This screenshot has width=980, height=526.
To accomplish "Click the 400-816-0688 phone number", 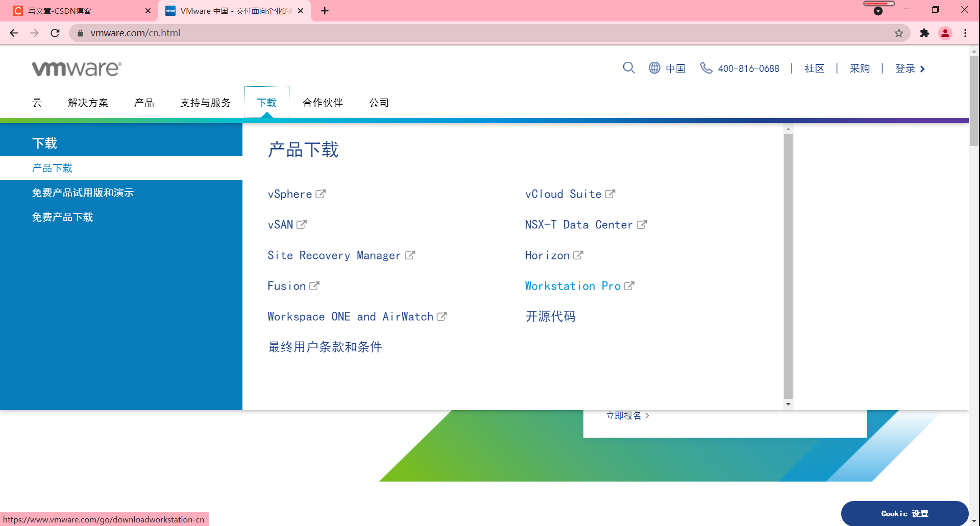I will [x=749, y=68].
